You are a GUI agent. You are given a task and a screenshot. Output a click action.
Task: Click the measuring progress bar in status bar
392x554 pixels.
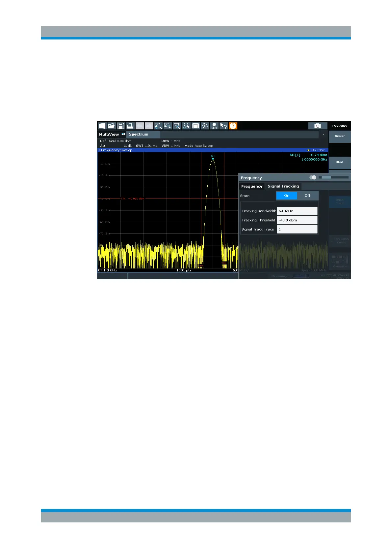coord(301,276)
